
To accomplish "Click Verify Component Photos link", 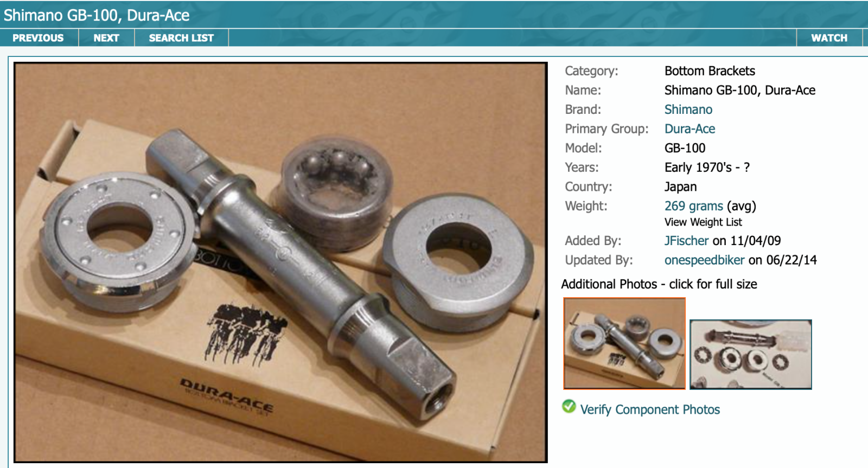I will (x=650, y=410).
